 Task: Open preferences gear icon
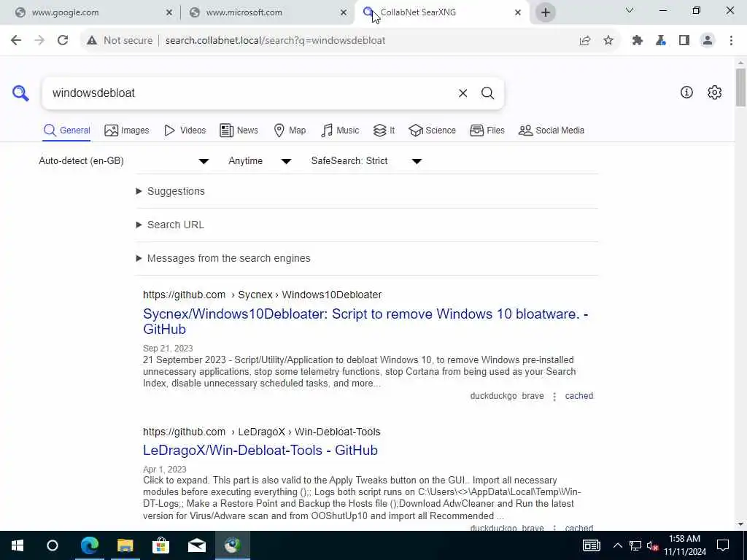pyautogui.click(x=714, y=93)
